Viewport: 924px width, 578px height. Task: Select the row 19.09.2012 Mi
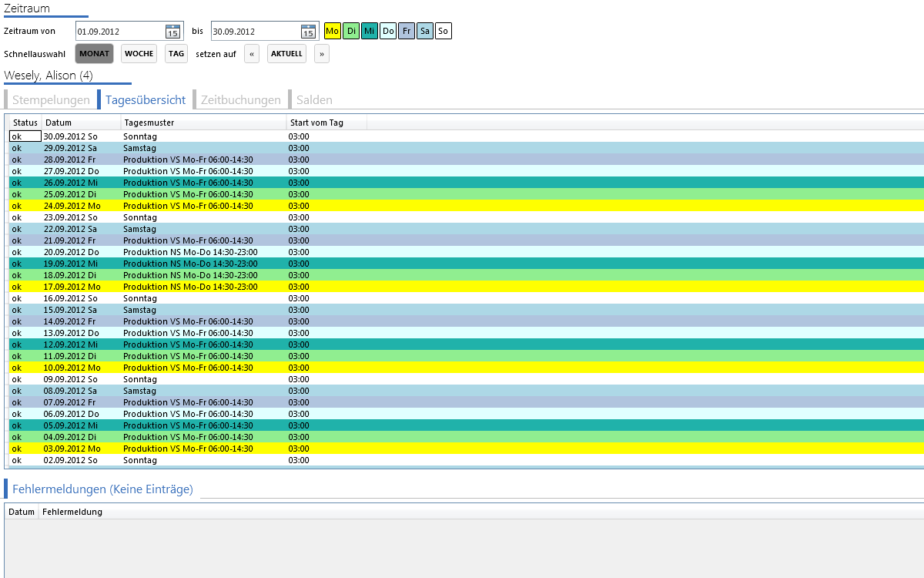pyautogui.click(x=467, y=264)
